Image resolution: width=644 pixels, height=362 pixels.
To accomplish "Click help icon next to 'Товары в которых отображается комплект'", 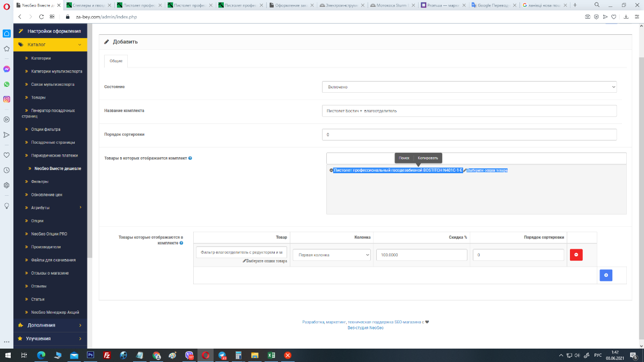I will click(191, 158).
